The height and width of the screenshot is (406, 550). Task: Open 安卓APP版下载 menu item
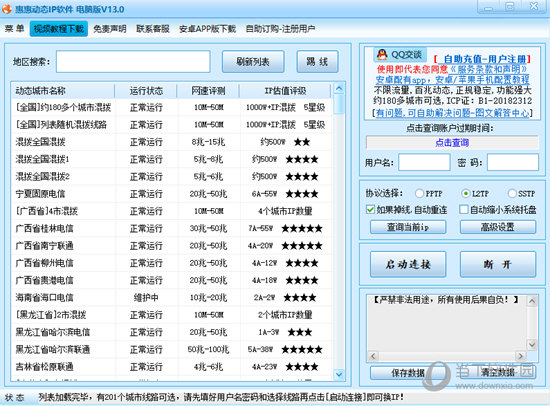[x=207, y=28]
